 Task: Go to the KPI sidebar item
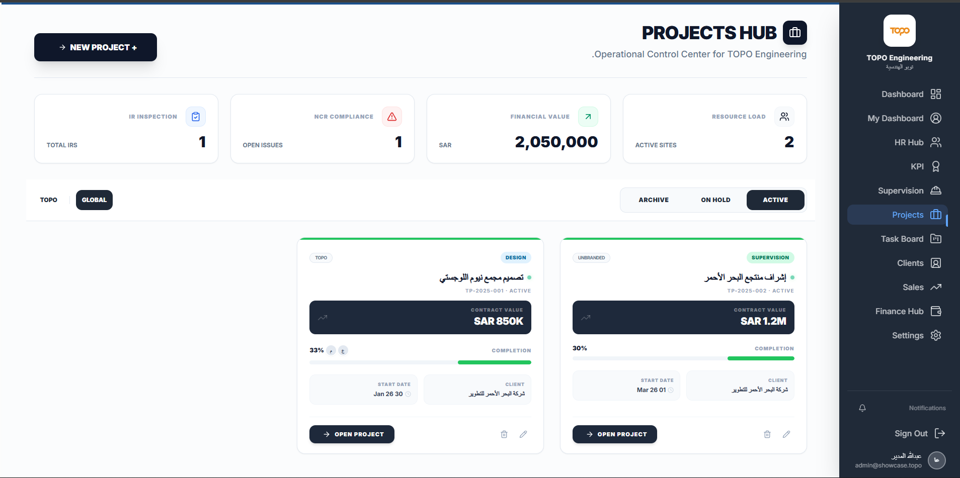896,166
